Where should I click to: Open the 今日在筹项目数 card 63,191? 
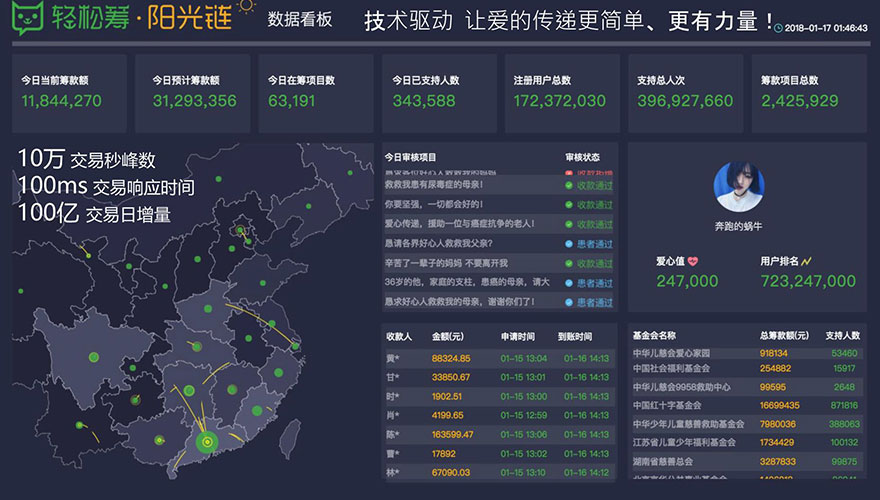(316, 93)
